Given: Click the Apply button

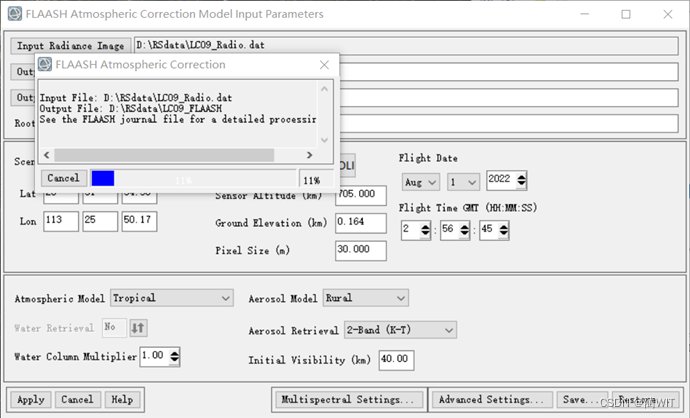Looking at the screenshot, I should (31, 400).
